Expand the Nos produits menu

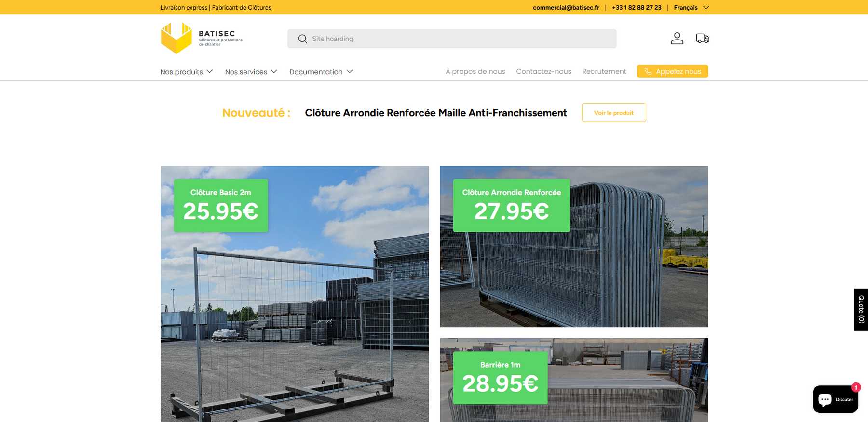pyautogui.click(x=186, y=72)
